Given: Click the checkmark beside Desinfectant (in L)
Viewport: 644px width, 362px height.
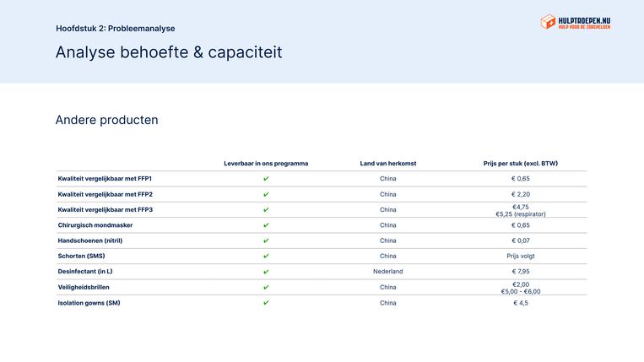Looking at the screenshot, I should coord(266,272).
